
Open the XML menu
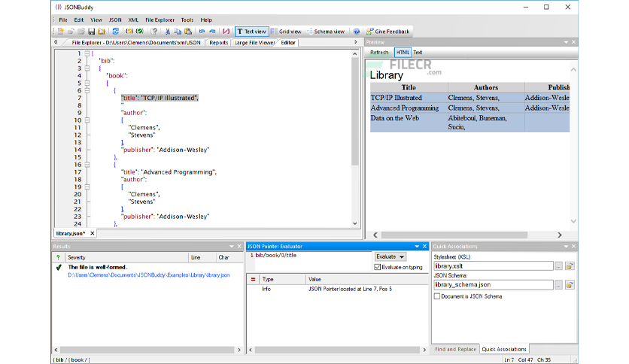133,20
